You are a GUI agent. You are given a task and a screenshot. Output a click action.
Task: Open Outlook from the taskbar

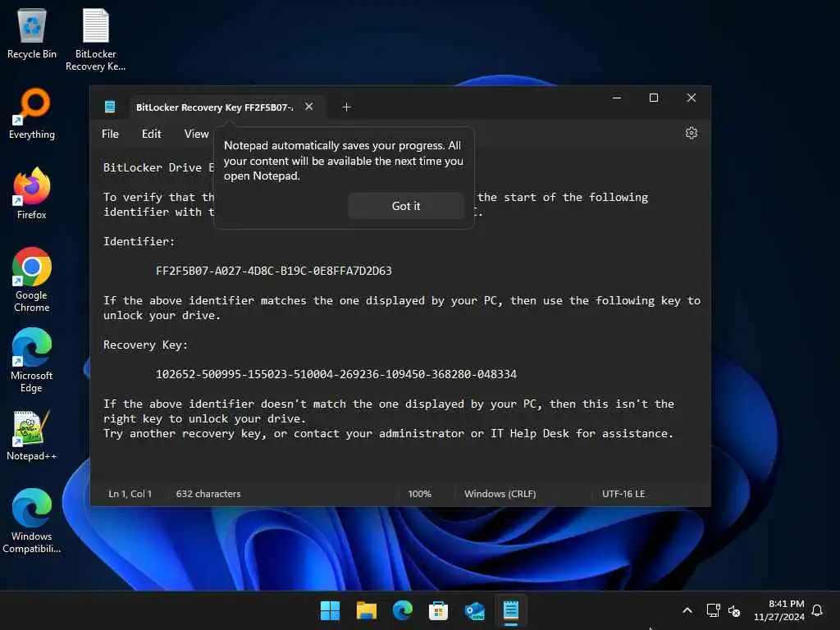coord(475,610)
